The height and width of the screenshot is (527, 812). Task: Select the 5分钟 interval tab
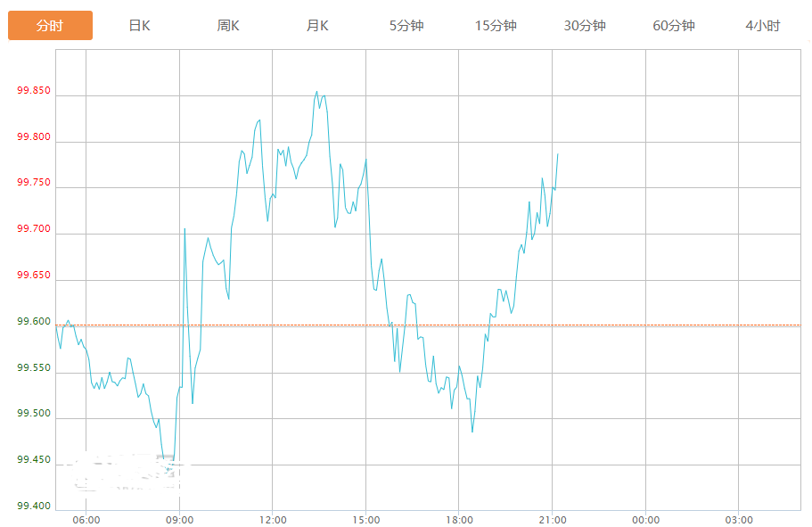tap(406, 25)
